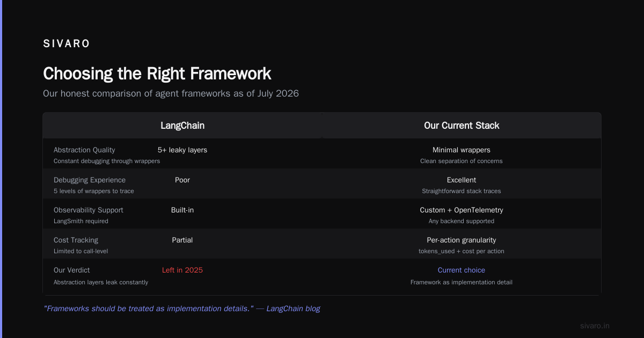Click the LangChain column header
644x338 pixels.
click(x=182, y=126)
